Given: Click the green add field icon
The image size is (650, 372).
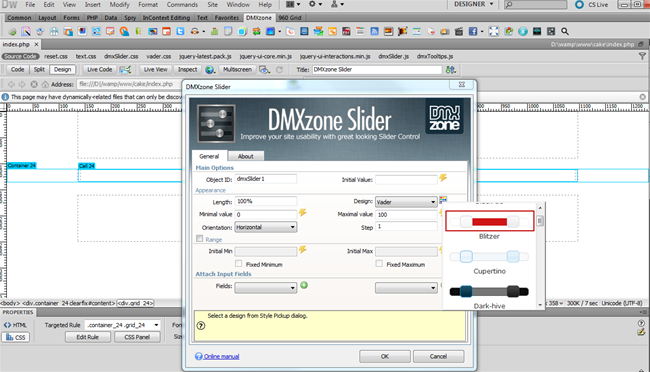Looking at the screenshot, I should click(304, 285).
